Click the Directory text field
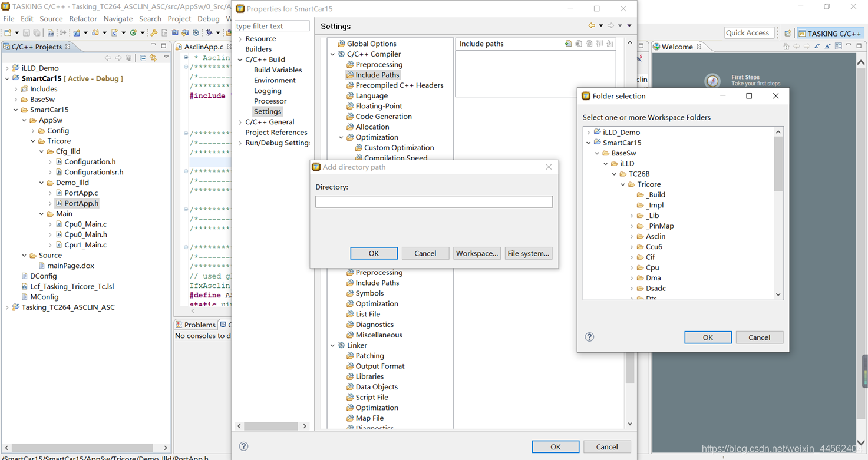This screenshot has width=868, height=460. click(434, 201)
